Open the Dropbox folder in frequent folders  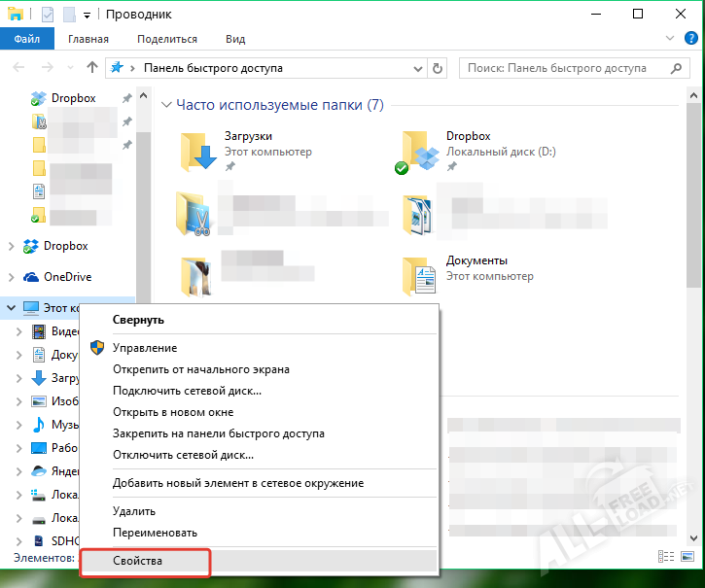pos(420,151)
